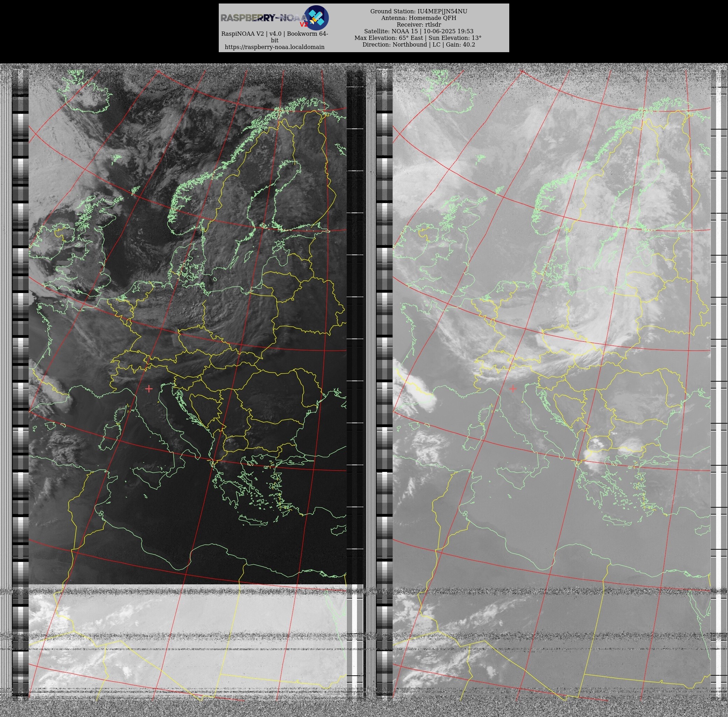The image size is (728, 717).
Task: Open the https://raspberry-noaa.localdomain link text
Action: [x=274, y=47]
